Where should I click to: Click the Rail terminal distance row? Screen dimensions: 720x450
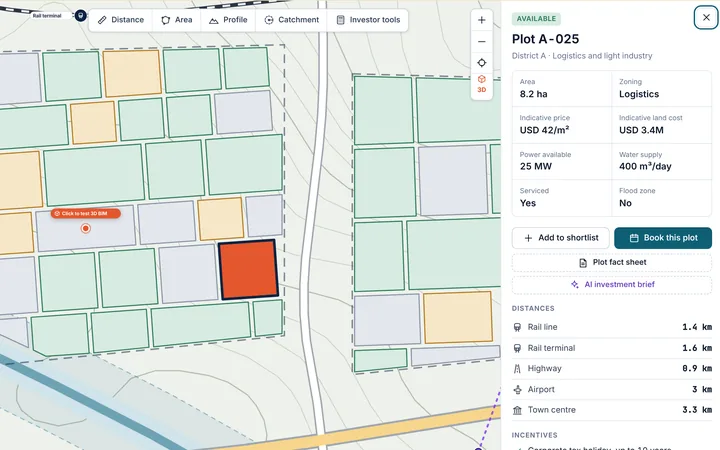pos(612,348)
